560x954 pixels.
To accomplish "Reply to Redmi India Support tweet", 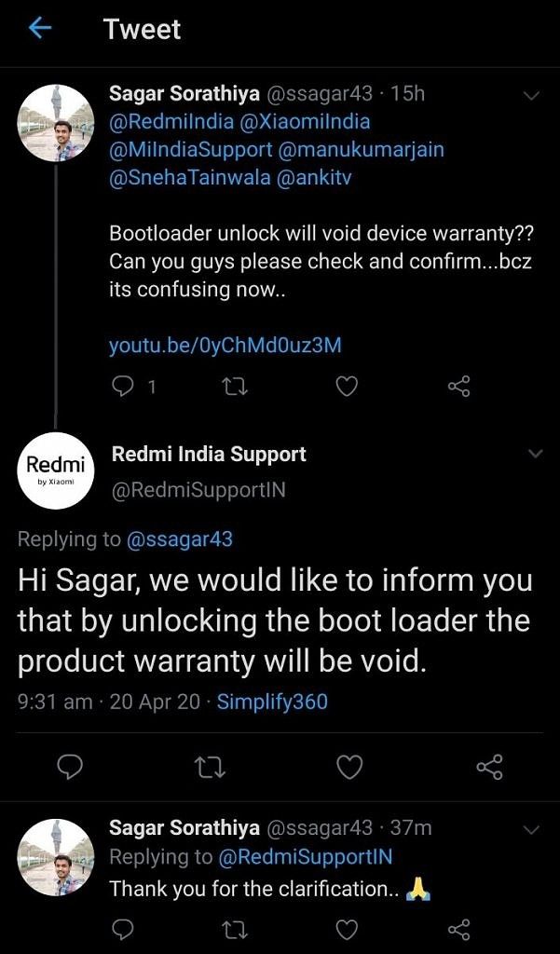I will pos(71,767).
